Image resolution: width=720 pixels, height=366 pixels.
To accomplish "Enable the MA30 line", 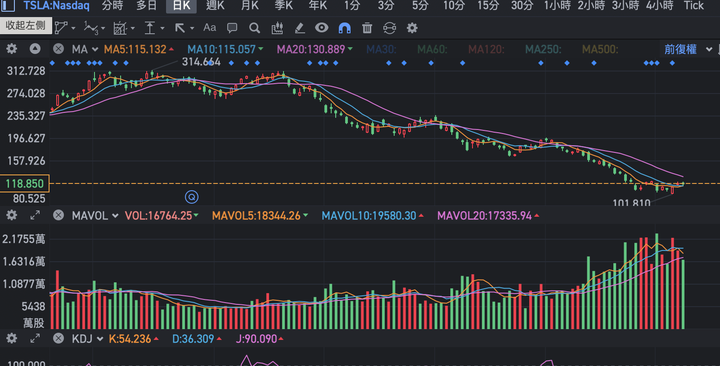I will tap(381, 49).
